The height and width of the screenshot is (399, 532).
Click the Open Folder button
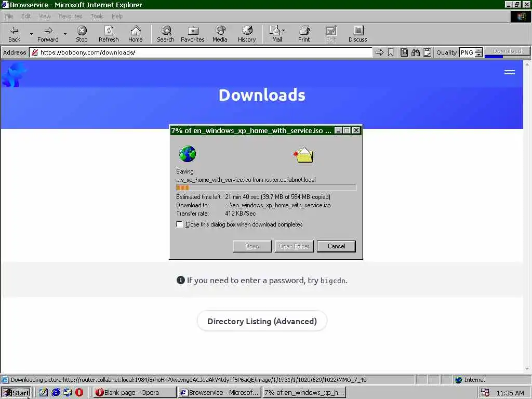(294, 246)
